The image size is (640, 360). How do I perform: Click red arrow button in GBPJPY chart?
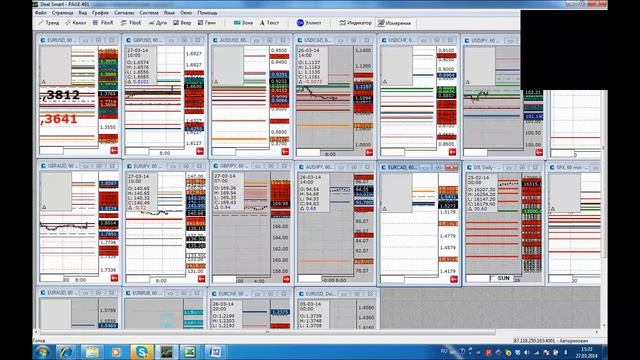tap(286, 279)
